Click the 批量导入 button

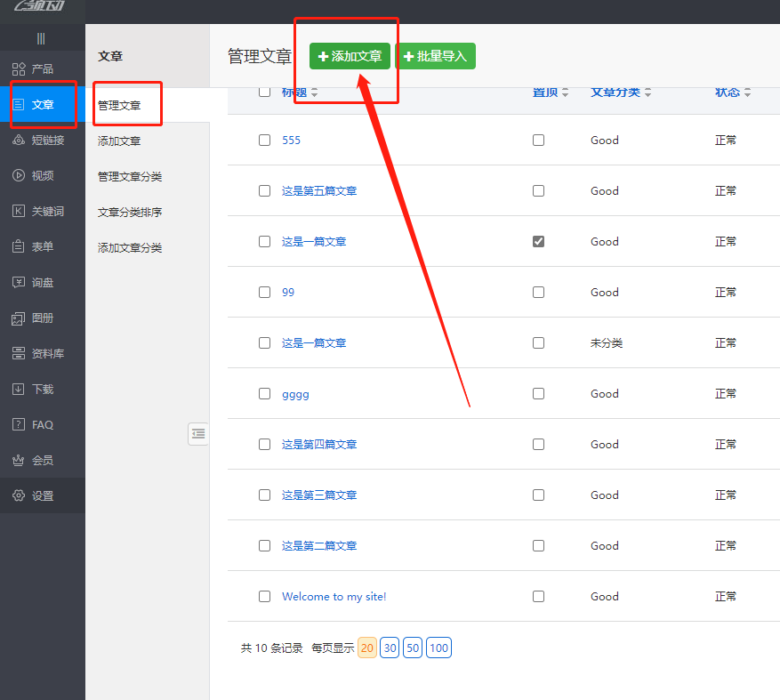pyautogui.click(x=435, y=56)
